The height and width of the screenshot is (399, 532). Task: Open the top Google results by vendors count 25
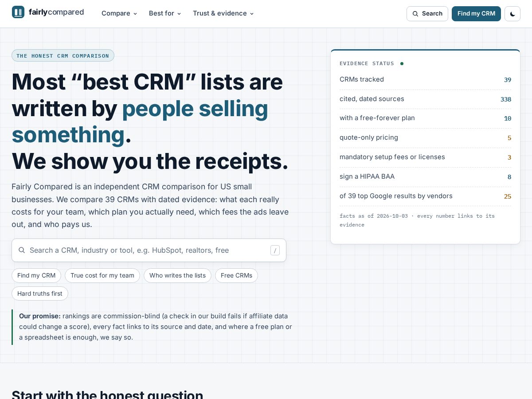[x=508, y=196]
